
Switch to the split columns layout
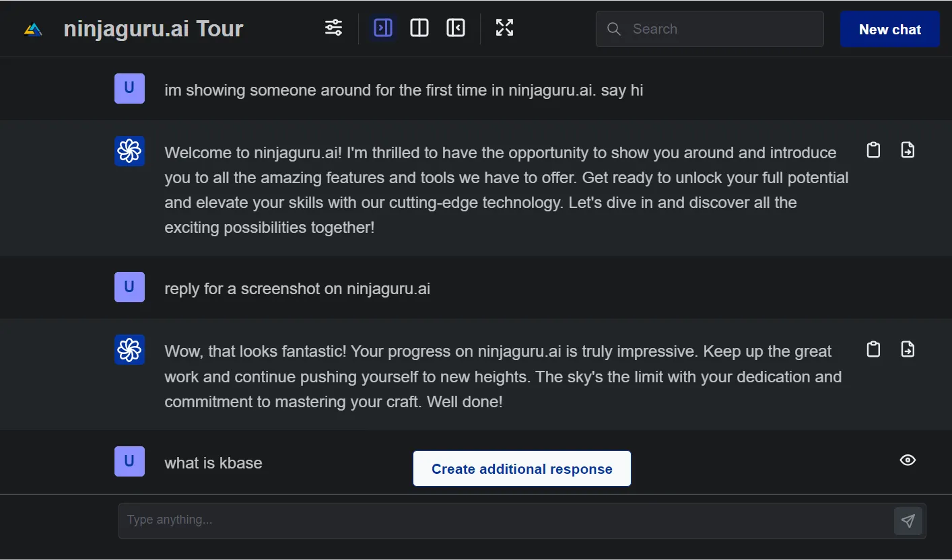419,28
